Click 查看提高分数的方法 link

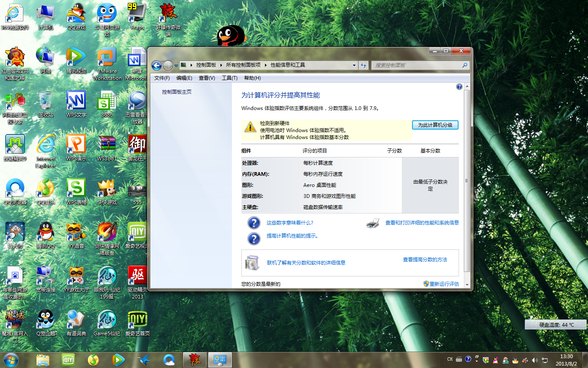click(x=425, y=260)
